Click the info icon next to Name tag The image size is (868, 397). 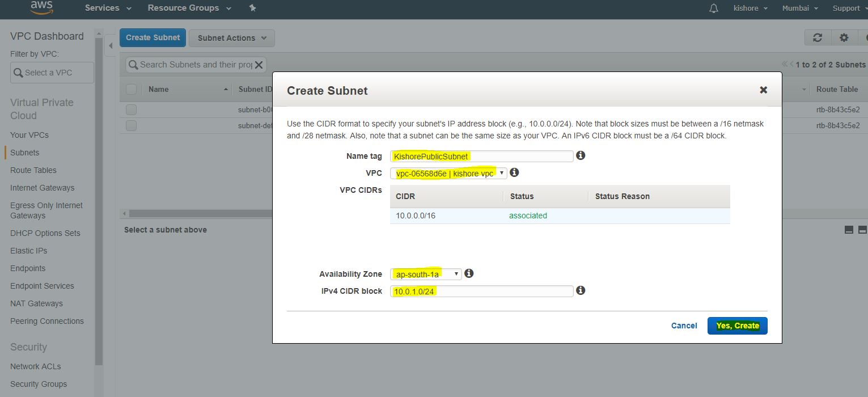pyautogui.click(x=581, y=155)
